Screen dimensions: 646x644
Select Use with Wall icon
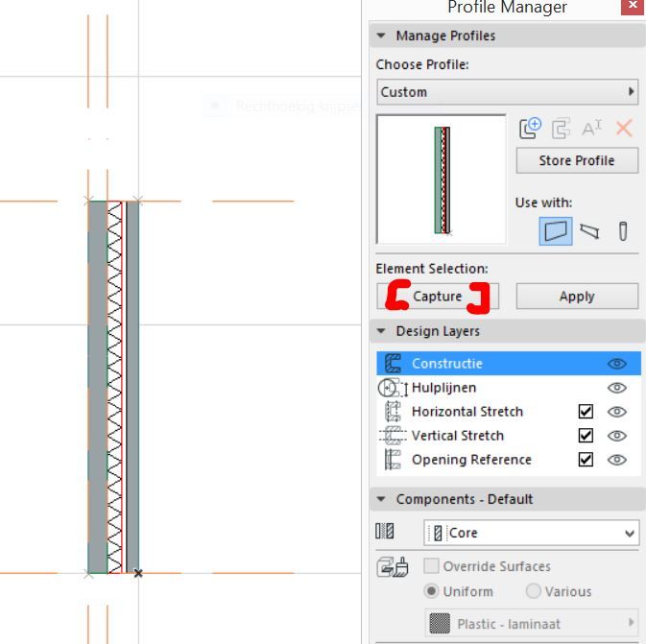click(x=556, y=231)
